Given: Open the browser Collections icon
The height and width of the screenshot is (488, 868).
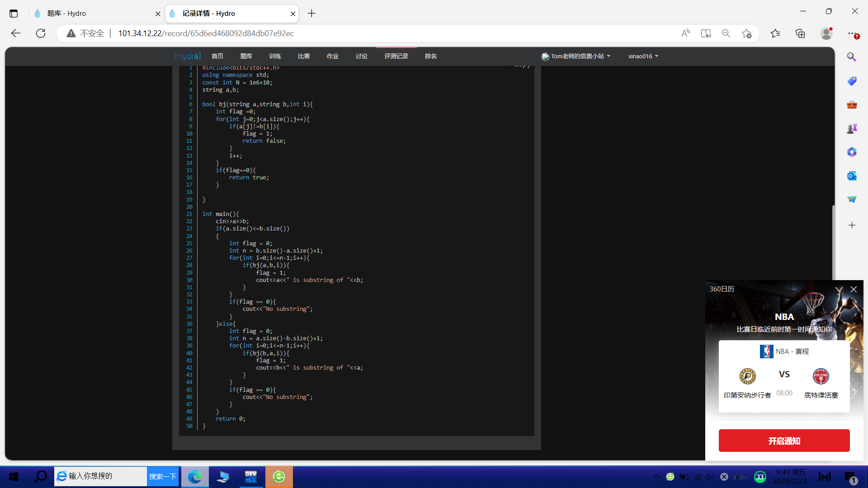Looking at the screenshot, I should tap(800, 33).
